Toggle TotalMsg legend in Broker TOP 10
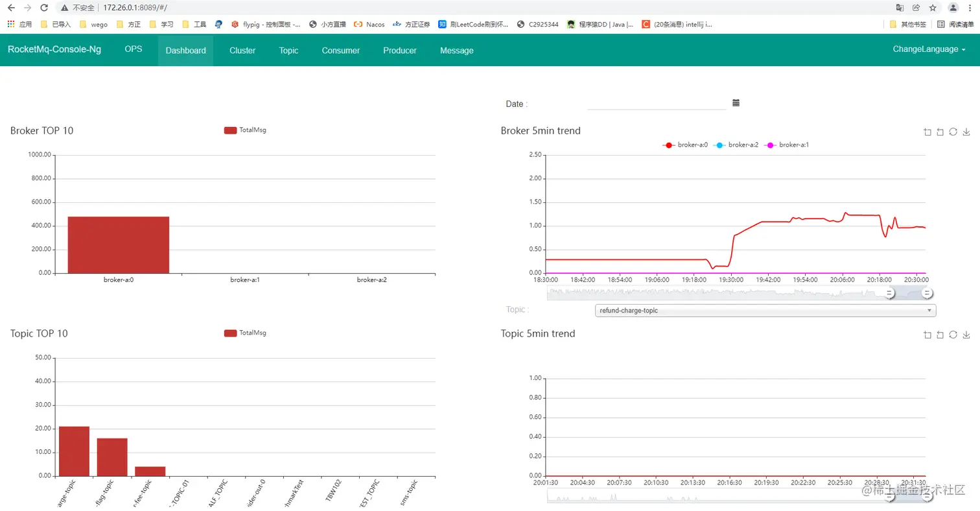 (245, 130)
